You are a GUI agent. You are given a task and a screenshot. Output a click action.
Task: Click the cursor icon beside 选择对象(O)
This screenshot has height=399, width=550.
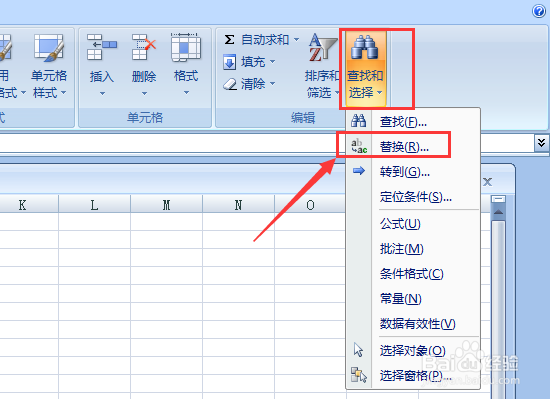click(358, 350)
